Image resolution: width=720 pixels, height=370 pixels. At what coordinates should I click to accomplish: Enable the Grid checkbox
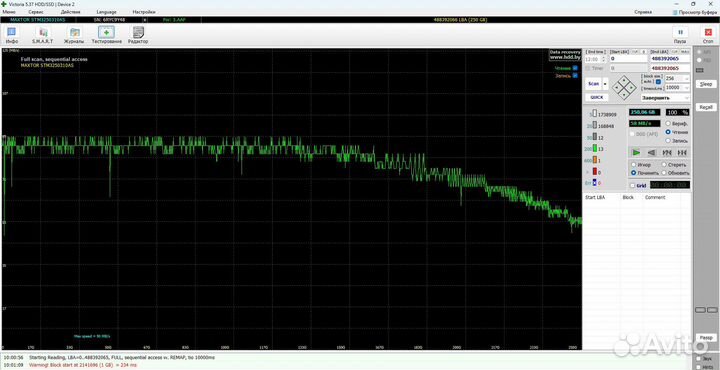coord(633,185)
